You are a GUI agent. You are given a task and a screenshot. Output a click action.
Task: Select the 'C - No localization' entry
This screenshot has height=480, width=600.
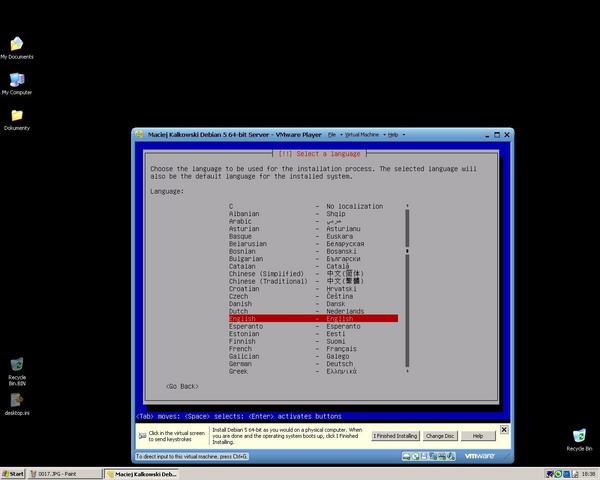(x=313, y=206)
